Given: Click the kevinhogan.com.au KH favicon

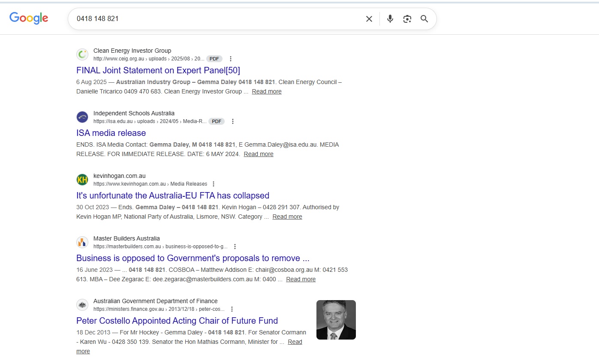Looking at the screenshot, I should click(x=82, y=180).
